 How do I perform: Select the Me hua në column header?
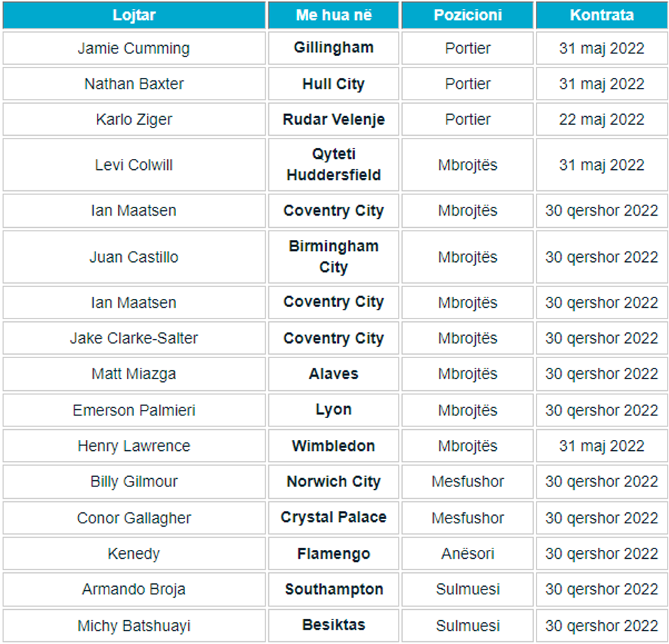[334, 15]
